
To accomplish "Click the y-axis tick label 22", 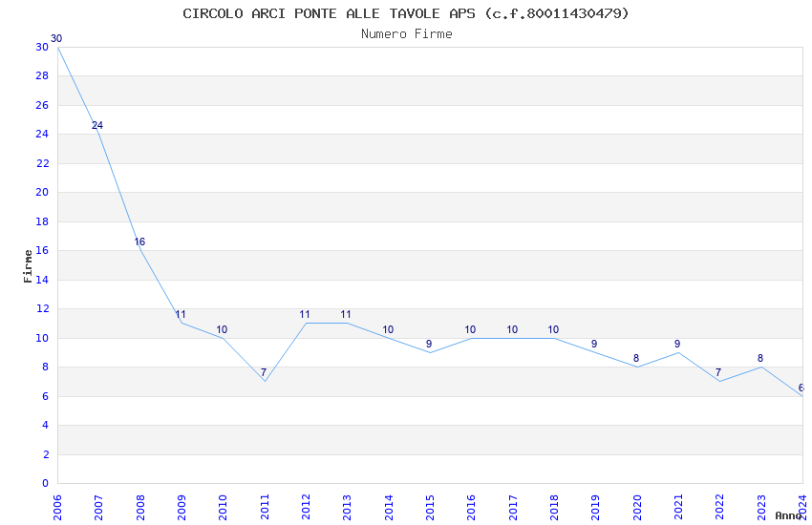I will (x=42, y=163).
